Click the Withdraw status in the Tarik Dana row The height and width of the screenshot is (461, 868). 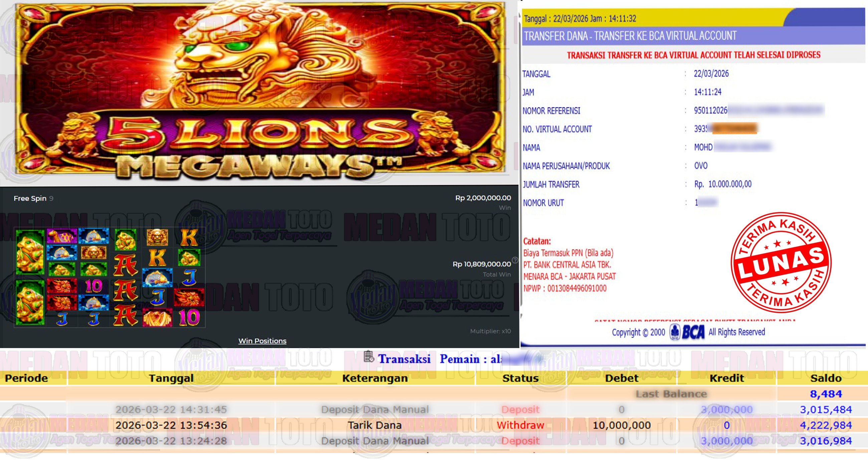point(520,425)
